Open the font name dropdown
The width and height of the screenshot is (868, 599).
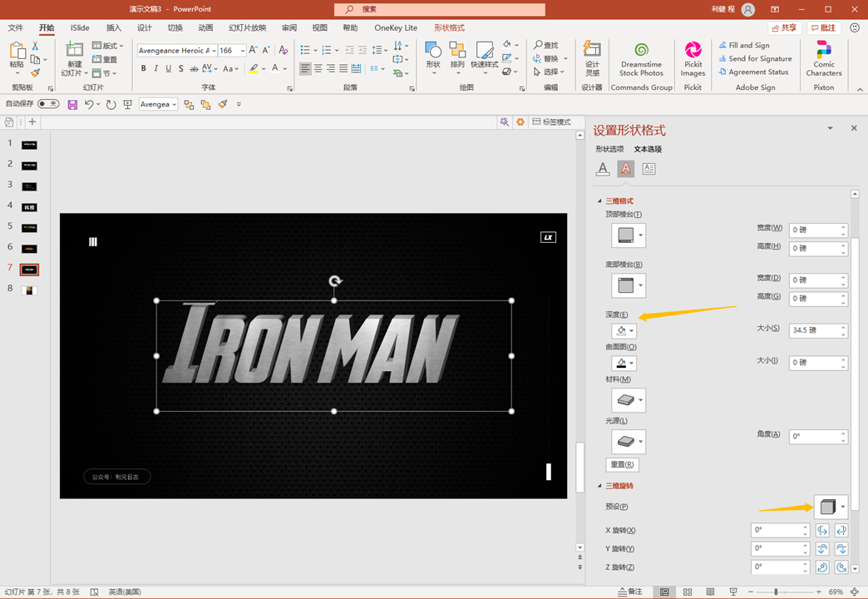pyautogui.click(x=215, y=51)
